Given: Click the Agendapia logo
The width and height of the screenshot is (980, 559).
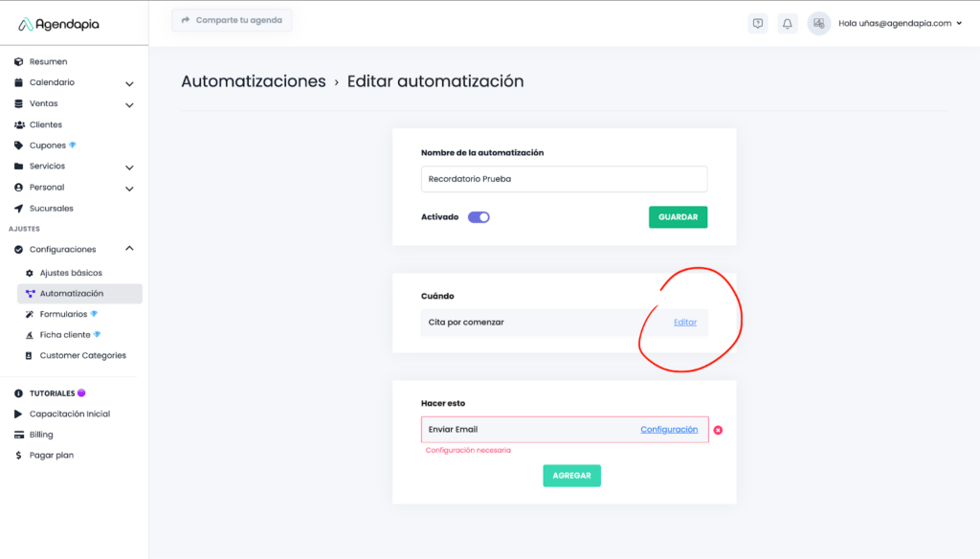Looking at the screenshot, I should pos(58,24).
